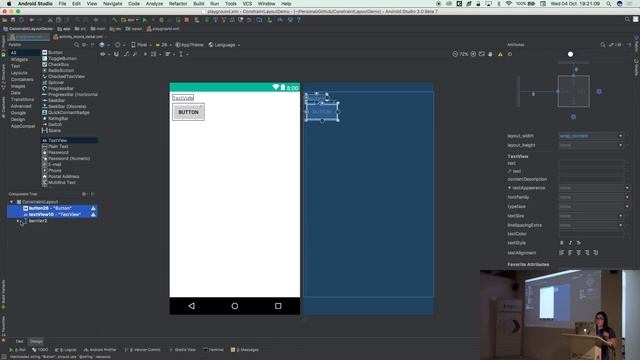Tap the Recents square icon in the device preview

278,306
